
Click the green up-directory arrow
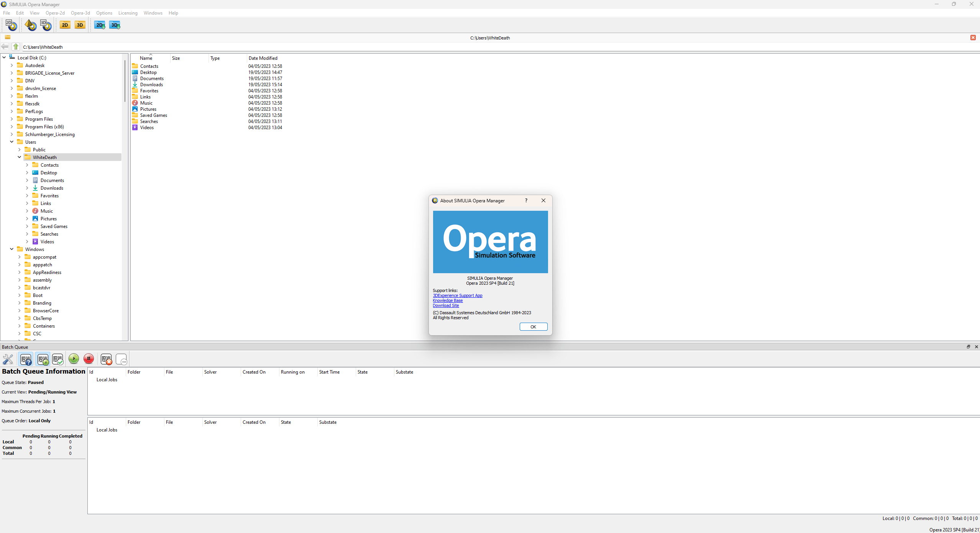(x=16, y=47)
